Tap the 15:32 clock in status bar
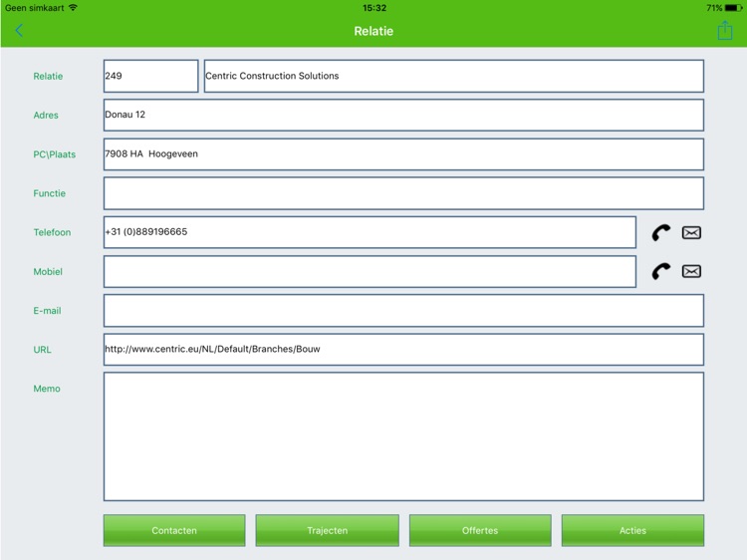 click(374, 8)
